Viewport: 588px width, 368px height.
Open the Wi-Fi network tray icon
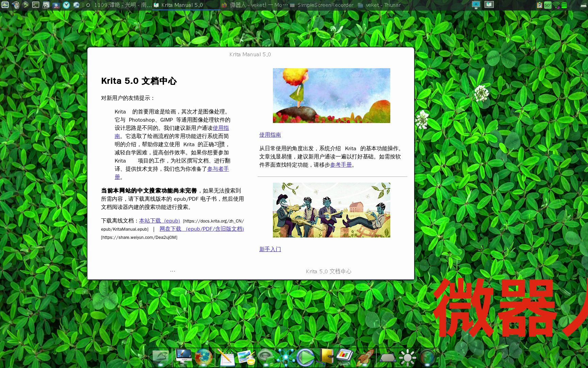[x=556, y=5]
